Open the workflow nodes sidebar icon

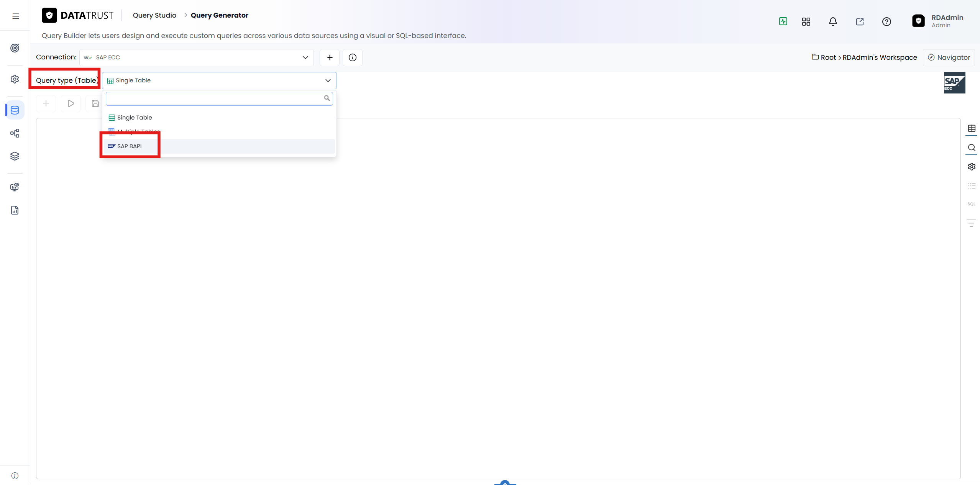15,133
